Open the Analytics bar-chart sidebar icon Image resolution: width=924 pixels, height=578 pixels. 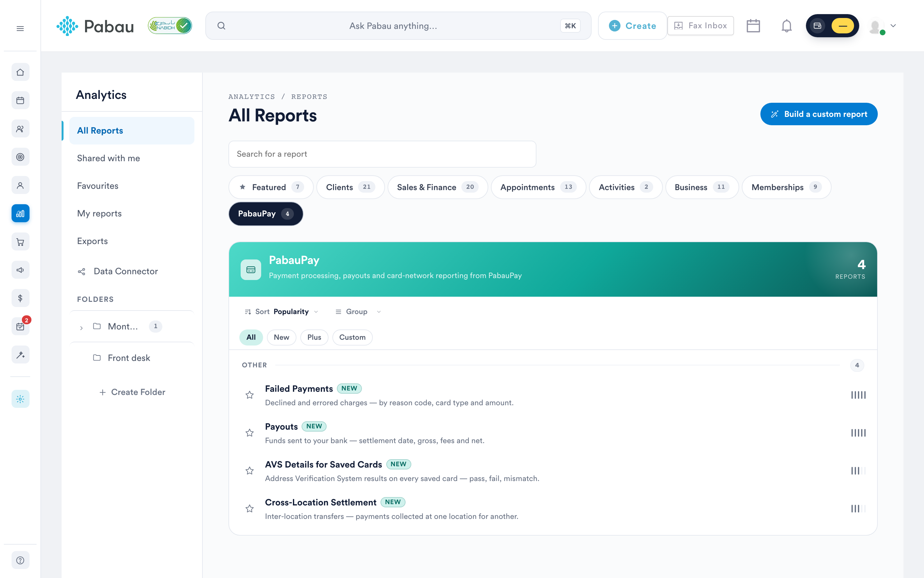pyautogui.click(x=20, y=214)
